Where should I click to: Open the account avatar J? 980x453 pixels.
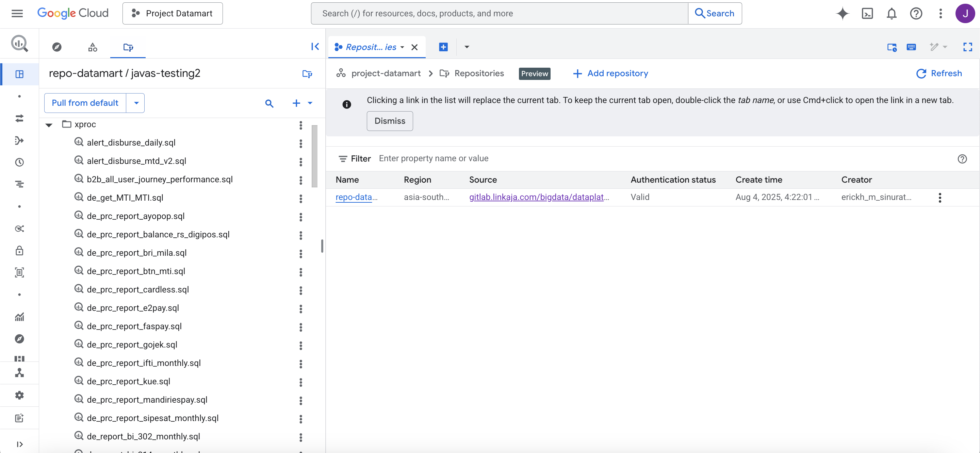tap(965, 13)
